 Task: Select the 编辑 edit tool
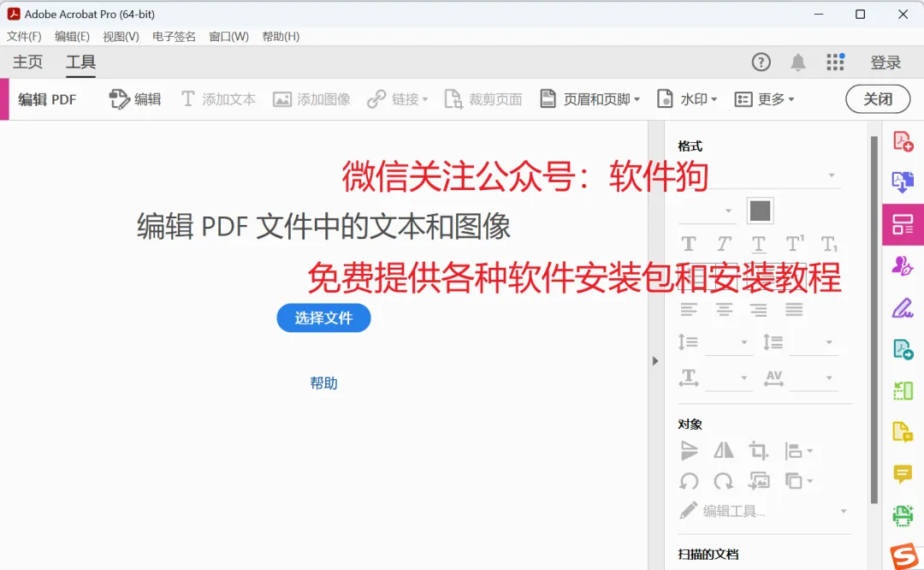pos(135,99)
